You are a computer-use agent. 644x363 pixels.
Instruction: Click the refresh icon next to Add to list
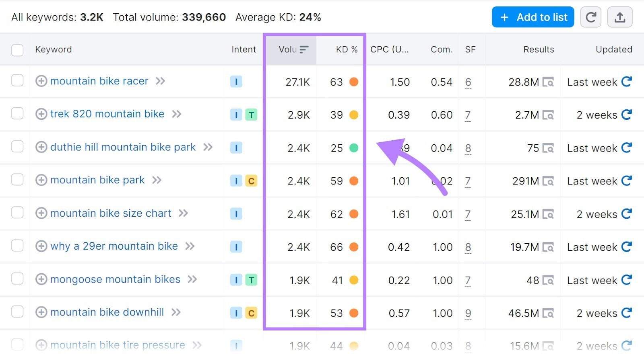(590, 17)
